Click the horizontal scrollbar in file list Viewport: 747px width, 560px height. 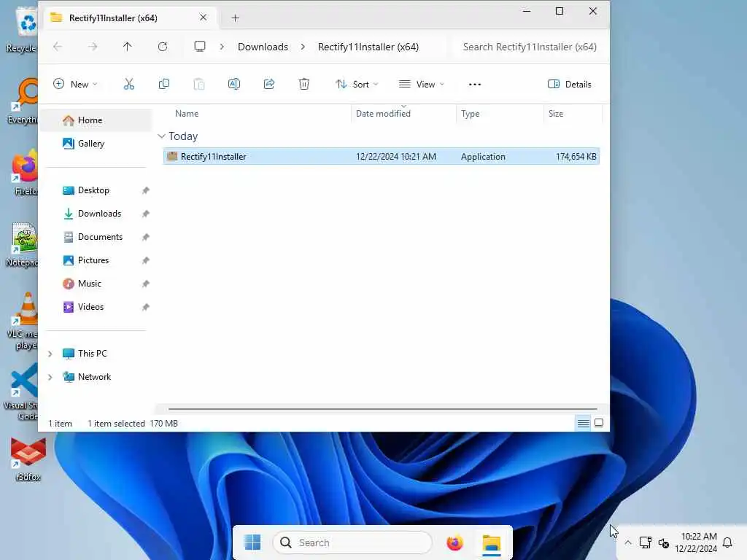coord(382,408)
